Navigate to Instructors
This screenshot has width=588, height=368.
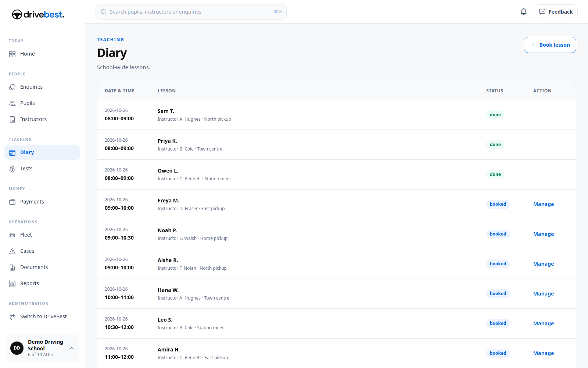coord(42,119)
